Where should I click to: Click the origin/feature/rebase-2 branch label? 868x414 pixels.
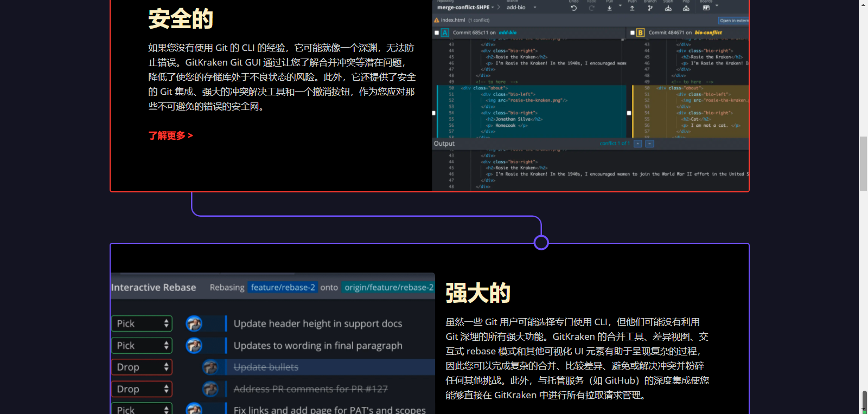coord(389,287)
